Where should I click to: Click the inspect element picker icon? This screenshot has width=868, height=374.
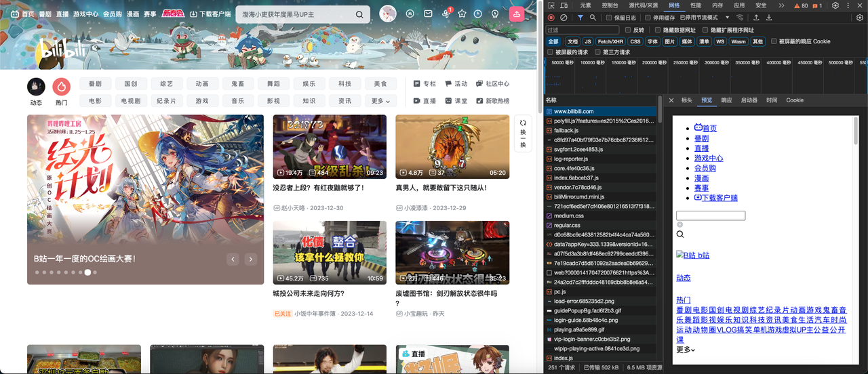(552, 5)
